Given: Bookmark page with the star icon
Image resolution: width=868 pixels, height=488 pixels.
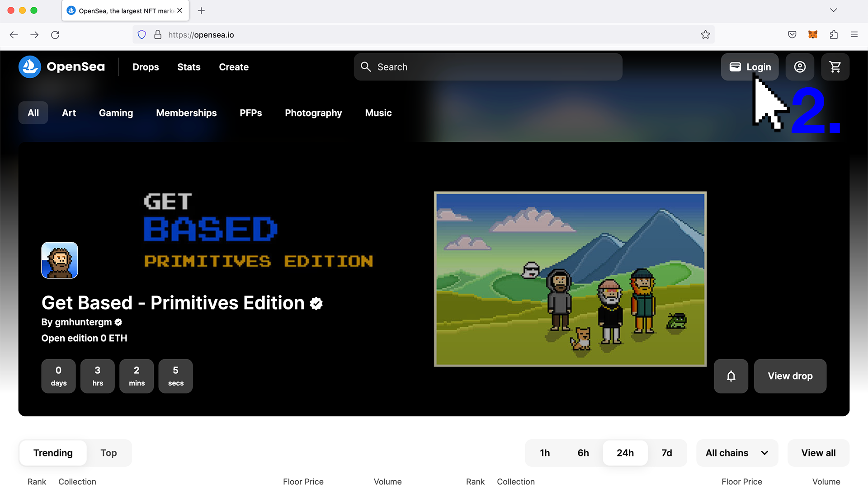Looking at the screenshot, I should [x=705, y=35].
